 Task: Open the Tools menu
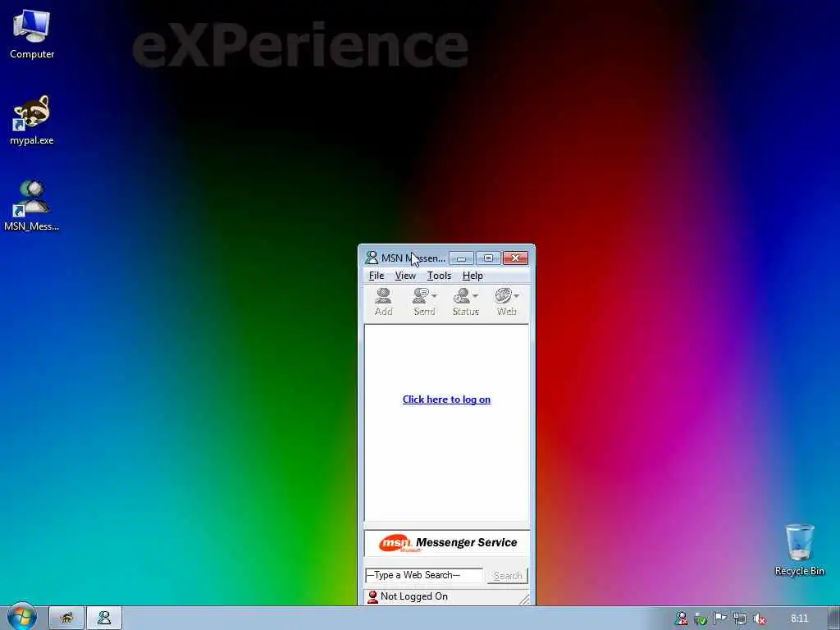coord(439,276)
